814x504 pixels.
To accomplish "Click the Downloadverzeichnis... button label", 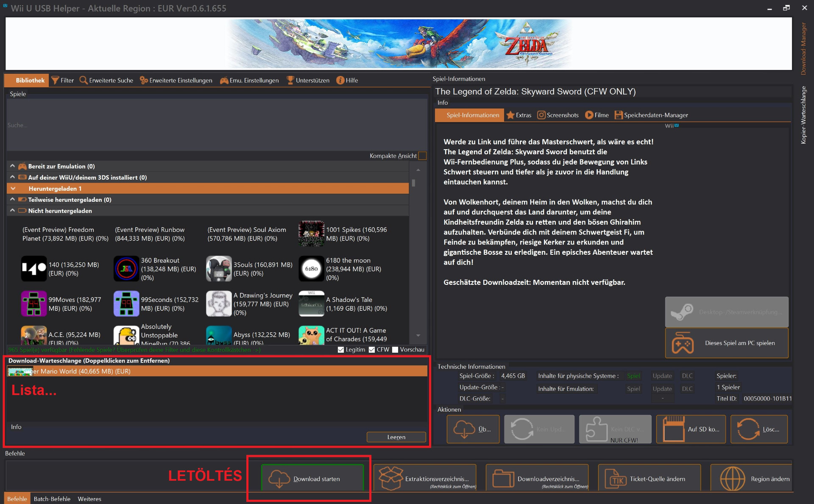I will [x=548, y=479].
